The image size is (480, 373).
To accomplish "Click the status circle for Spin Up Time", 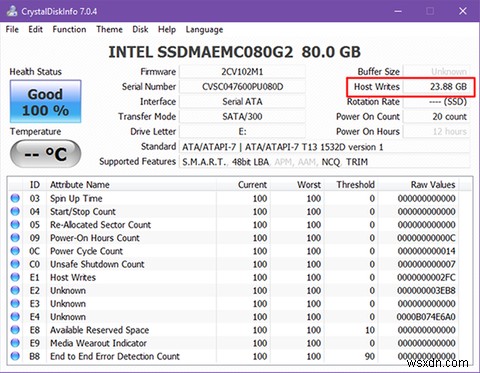I will pyautogui.click(x=15, y=198).
